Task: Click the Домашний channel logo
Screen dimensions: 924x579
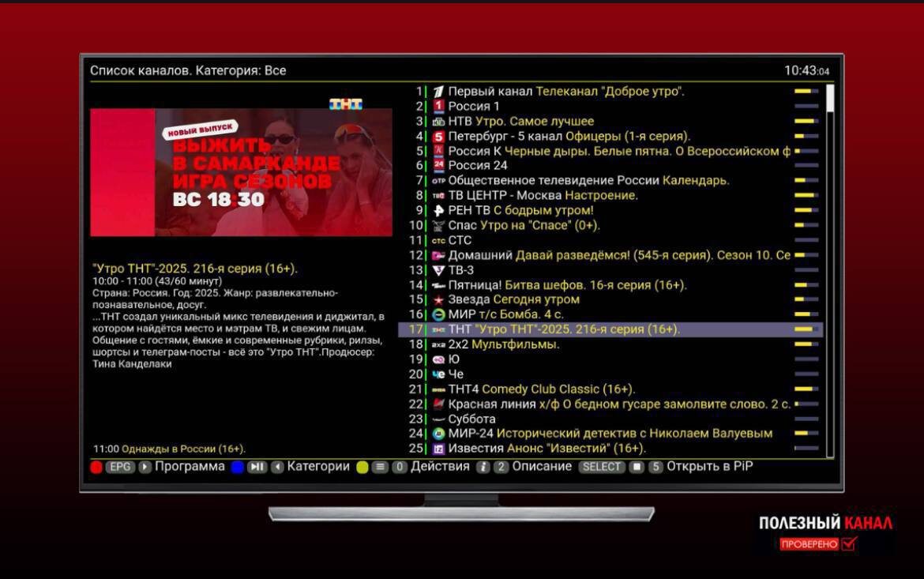Action: click(x=438, y=255)
